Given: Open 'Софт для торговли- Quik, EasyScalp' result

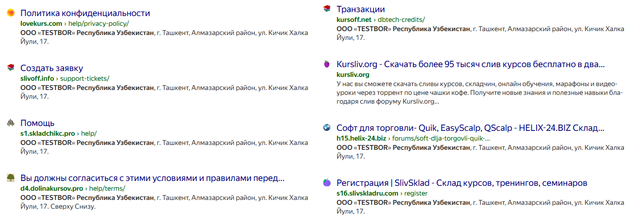Looking at the screenshot, I should [x=470, y=128].
